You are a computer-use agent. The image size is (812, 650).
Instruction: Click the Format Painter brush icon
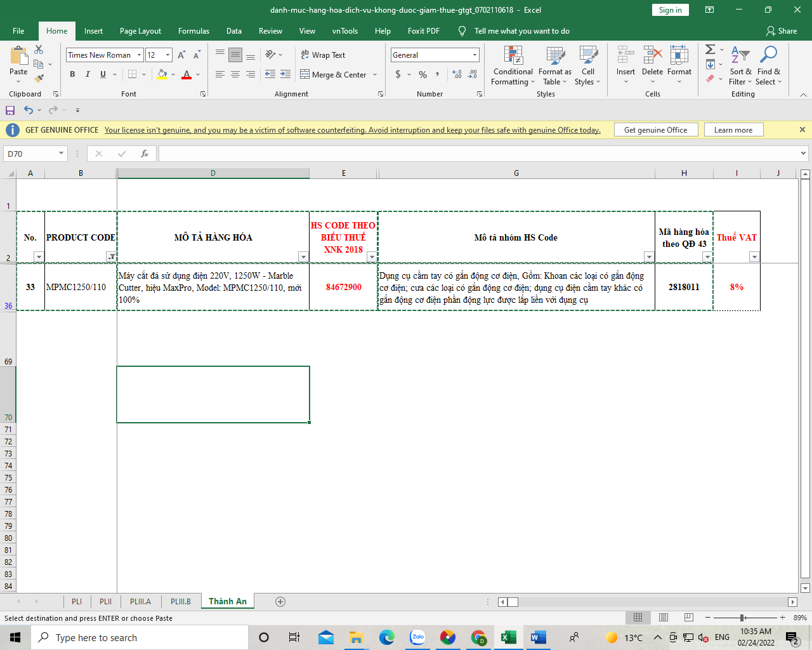pos(39,79)
